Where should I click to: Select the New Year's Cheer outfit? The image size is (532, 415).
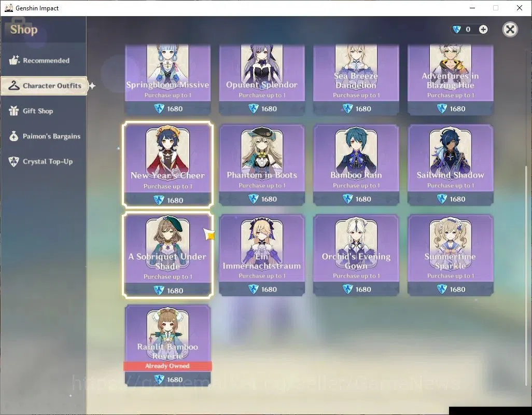[x=167, y=164]
